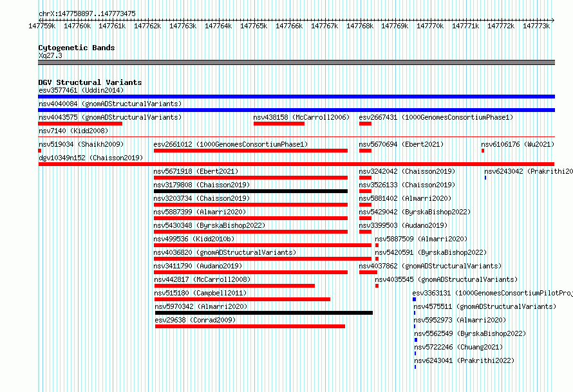Select the Xq27.3 band label
This screenshot has width=573, height=392.
coord(50,55)
